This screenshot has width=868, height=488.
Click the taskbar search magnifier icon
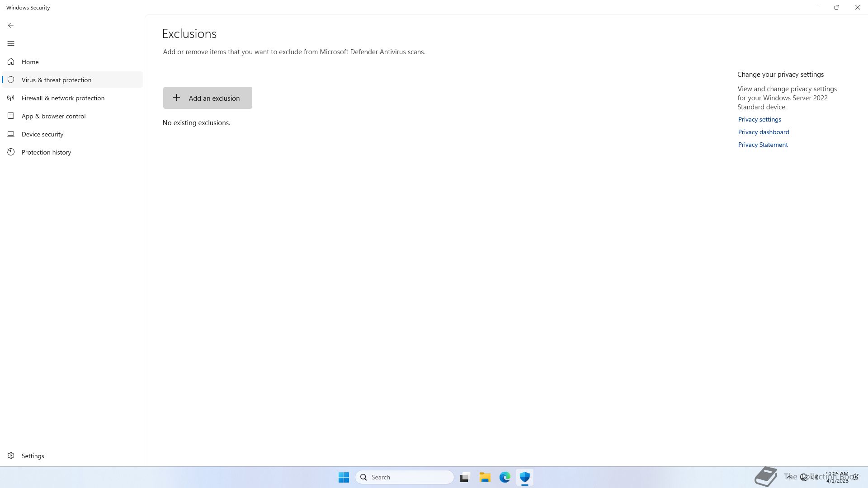pyautogui.click(x=363, y=477)
